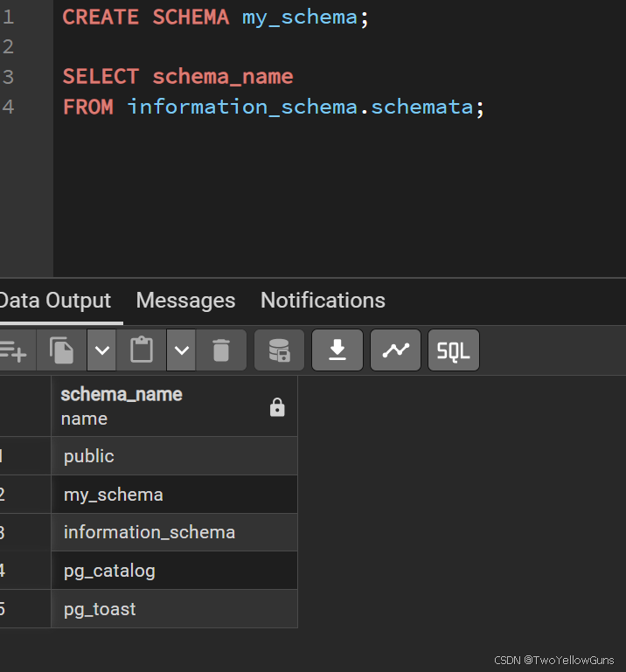Click the SQL button in results toolbar
The height and width of the screenshot is (672, 626).
454,350
